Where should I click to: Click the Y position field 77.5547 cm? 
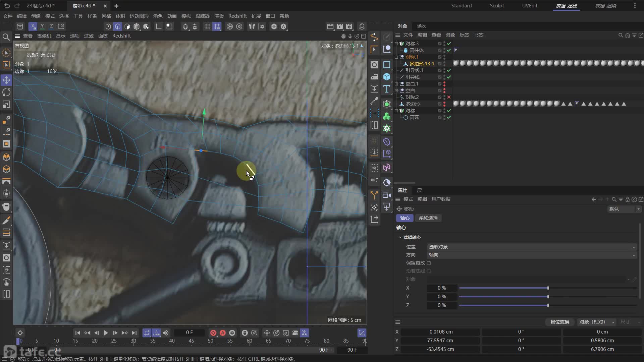click(440, 341)
